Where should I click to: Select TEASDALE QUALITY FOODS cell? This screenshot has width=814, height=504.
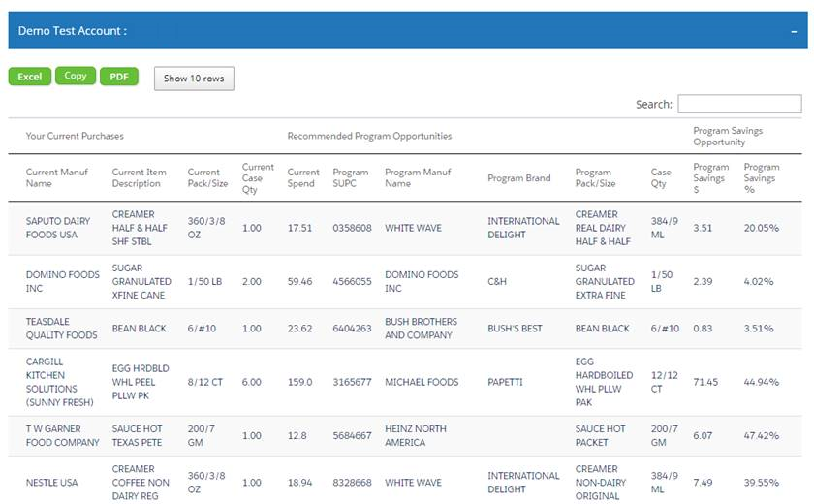pos(61,328)
